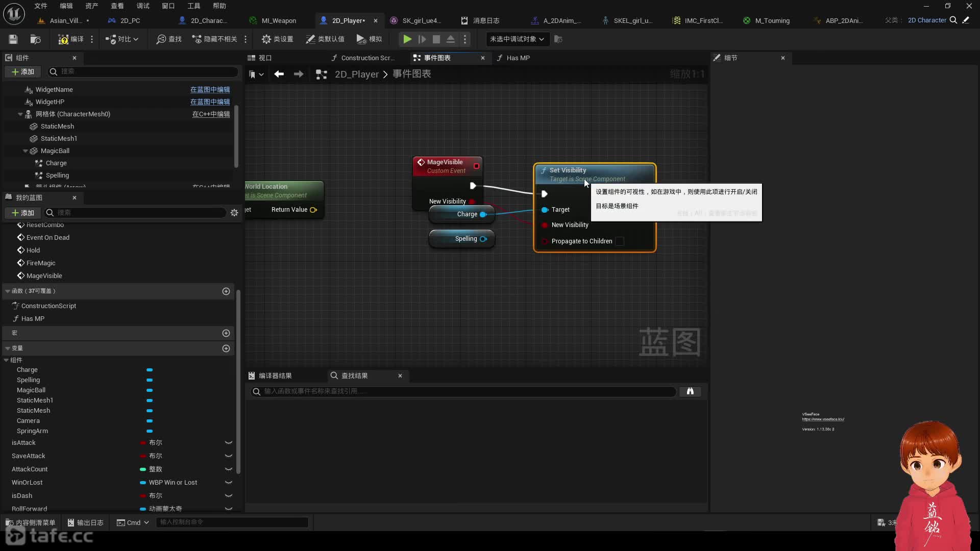Click the Find (查找) toolbar button

point(169,39)
